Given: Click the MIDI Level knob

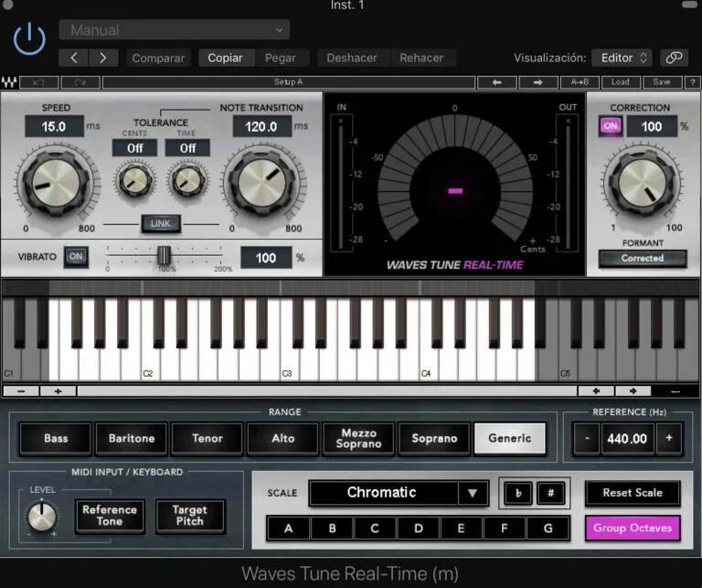Looking at the screenshot, I should (42, 517).
